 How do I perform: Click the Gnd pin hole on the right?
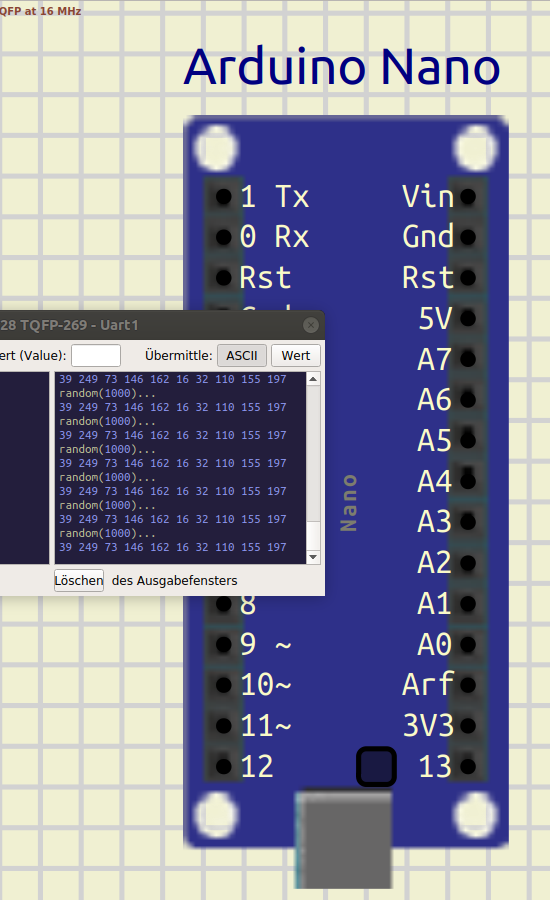(x=468, y=236)
